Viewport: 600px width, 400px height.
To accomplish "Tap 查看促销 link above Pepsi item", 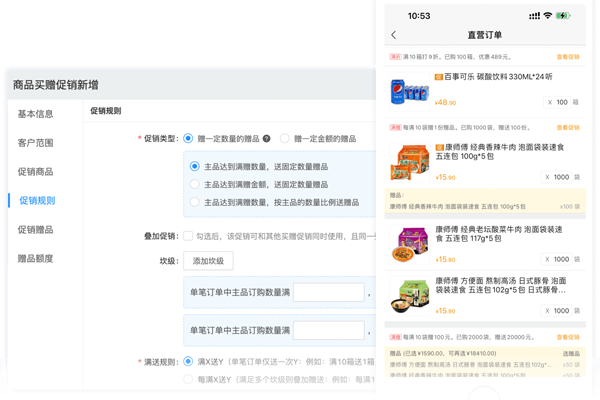I will click(x=567, y=57).
